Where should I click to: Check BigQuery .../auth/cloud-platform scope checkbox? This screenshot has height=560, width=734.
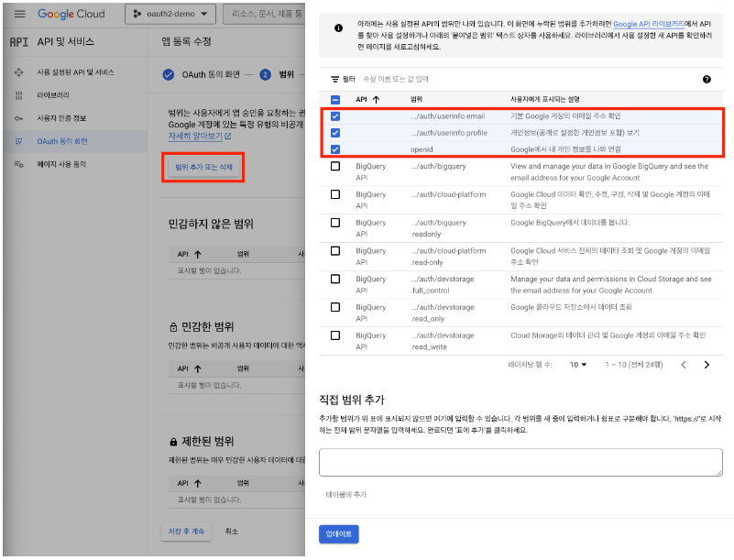[335, 194]
